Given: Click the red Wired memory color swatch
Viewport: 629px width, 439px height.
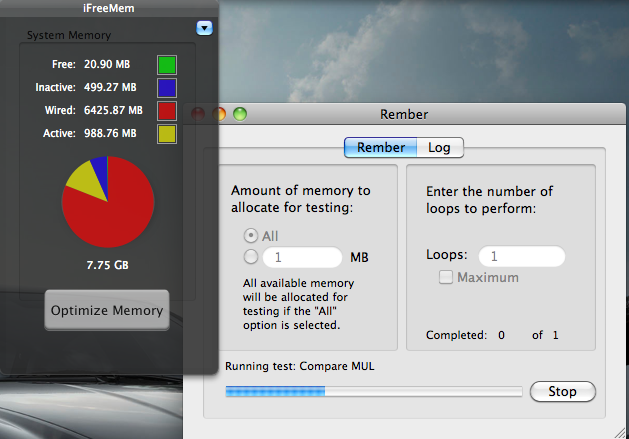Looking at the screenshot, I should pos(166,111).
